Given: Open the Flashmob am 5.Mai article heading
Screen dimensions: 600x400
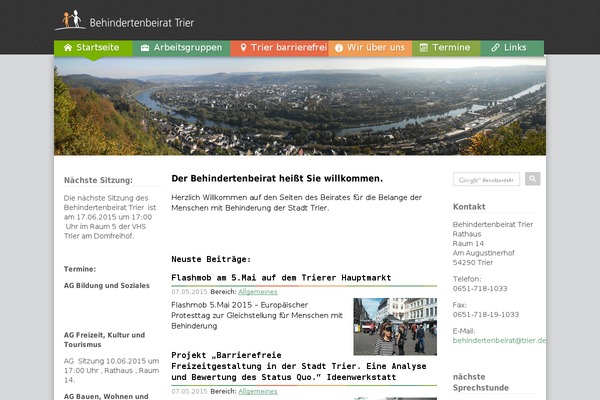Looking at the screenshot, I should (281, 278).
